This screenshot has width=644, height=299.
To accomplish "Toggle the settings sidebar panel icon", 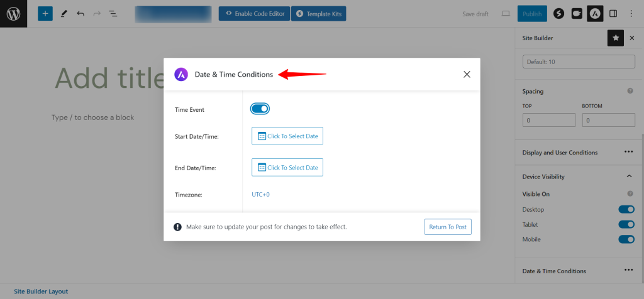I will [x=613, y=14].
